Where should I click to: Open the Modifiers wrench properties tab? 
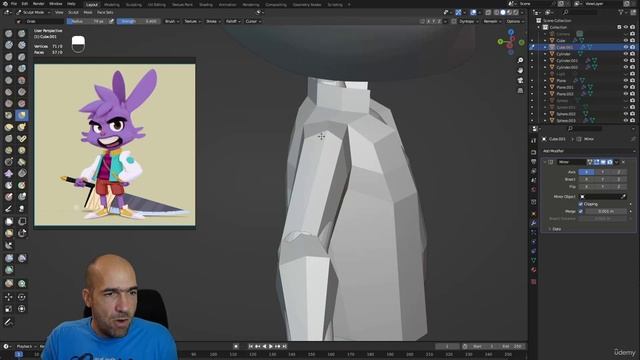(533, 223)
